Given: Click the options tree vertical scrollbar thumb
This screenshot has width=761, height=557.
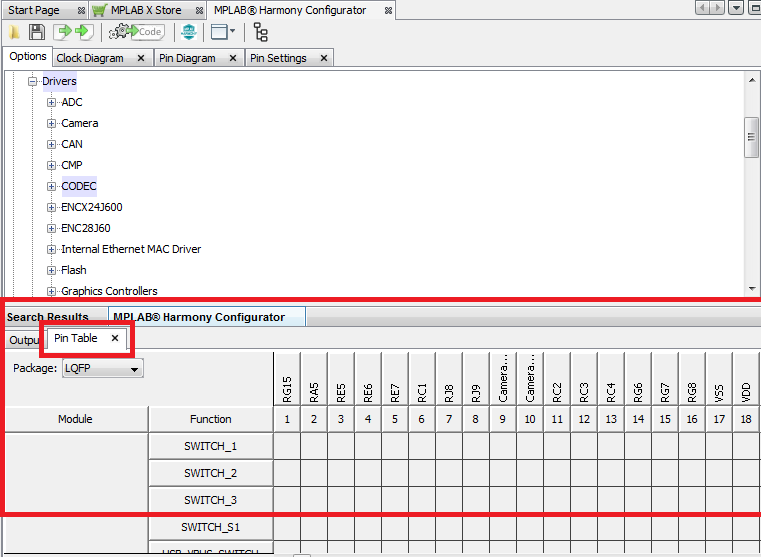Looking at the screenshot, I should click(752, 138).
